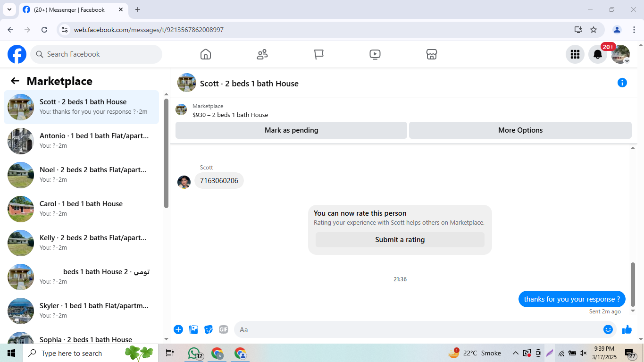Open the Pages flag icon
This screenshot has width=644, height=362.
(319, 54)
